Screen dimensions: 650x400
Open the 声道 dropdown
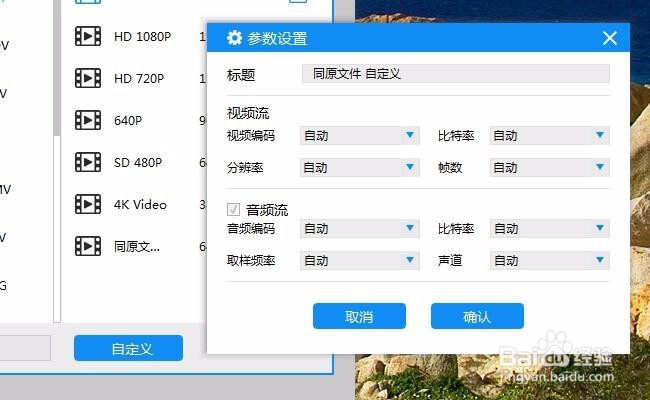549,260
